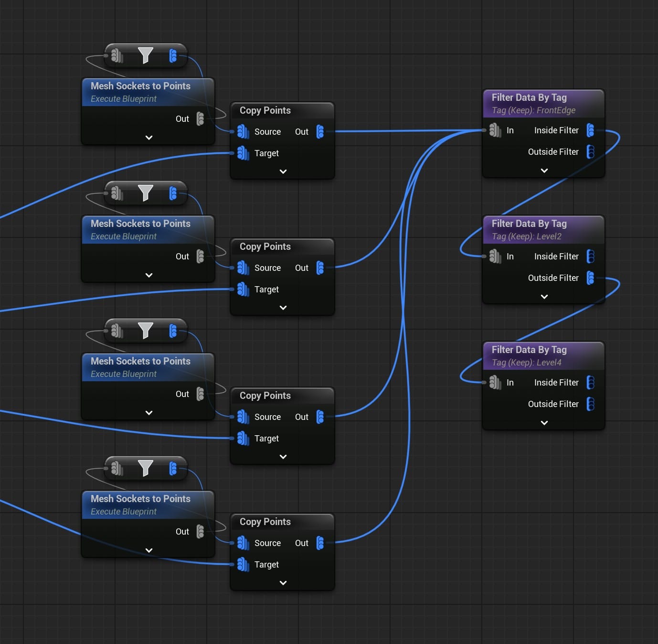Click the Out pin on the second Mesh Sockets to Points node
Screen dimensions: 658x644
point(201,257)
